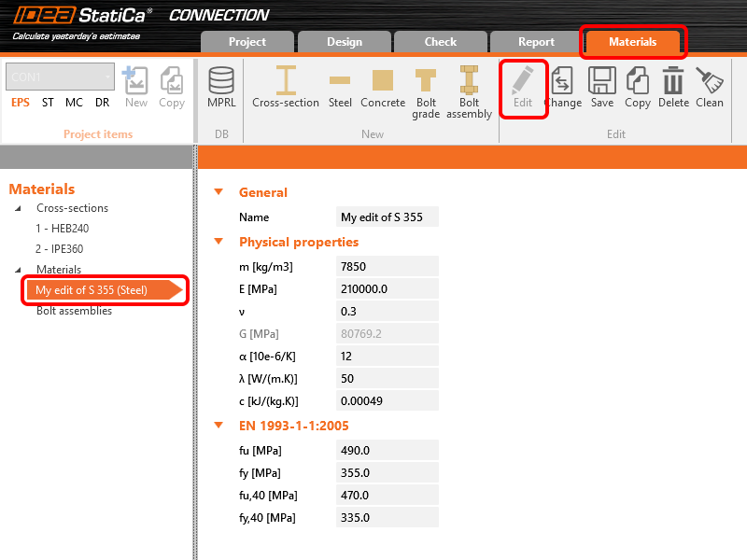
Task: Clean unused materials with broom icon
Action: pos(710,89)
